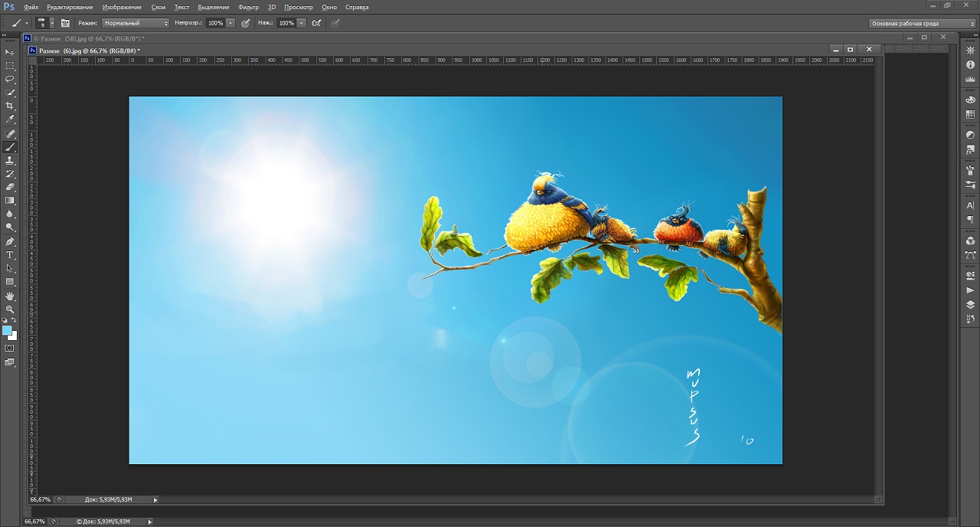980x527 pixels.
Task: Open the Layers panel icon
Action: 970,305
